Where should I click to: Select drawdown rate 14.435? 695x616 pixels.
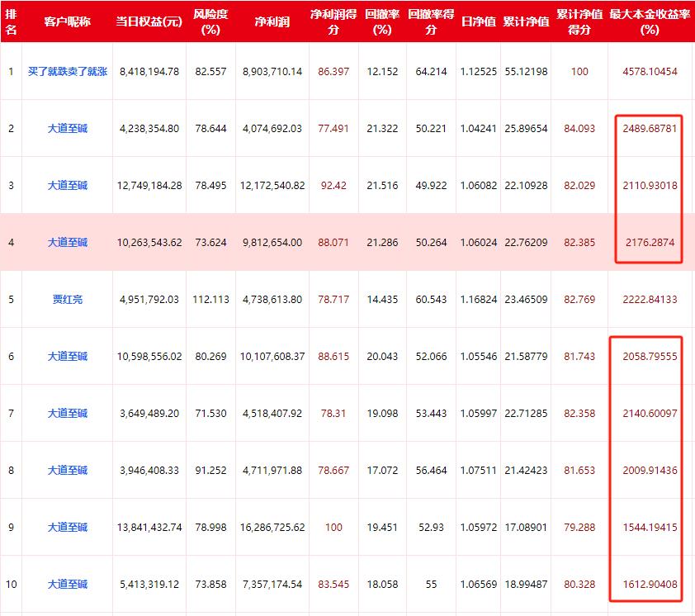[x=382, y=300]
